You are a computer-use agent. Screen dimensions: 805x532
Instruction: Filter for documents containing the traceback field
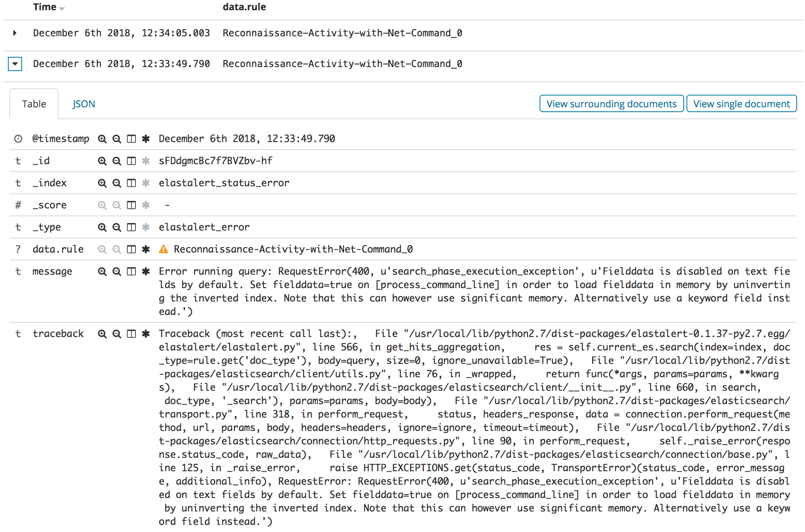pos(145,333)
